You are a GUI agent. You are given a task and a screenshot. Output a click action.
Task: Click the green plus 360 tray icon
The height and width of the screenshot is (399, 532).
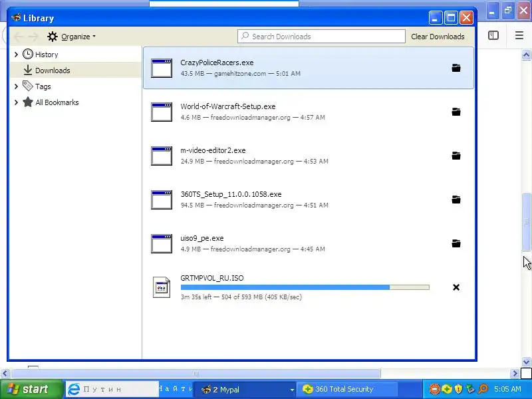coord(446,389)
